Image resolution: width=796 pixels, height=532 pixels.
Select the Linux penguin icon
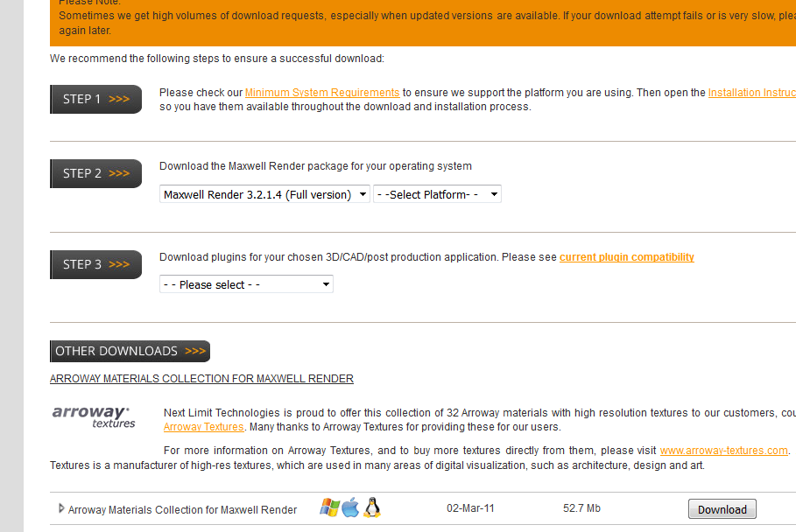click(x=371, y=507)
